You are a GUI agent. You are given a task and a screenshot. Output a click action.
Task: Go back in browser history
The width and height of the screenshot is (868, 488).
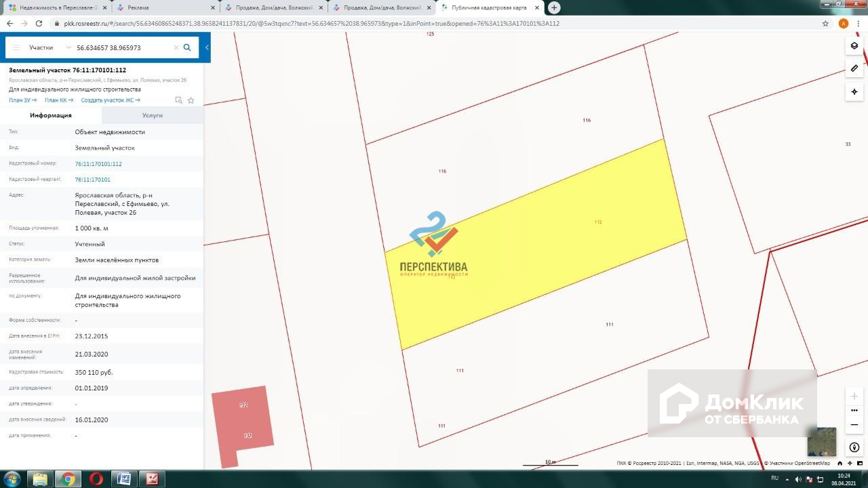(x=9, y=23)
